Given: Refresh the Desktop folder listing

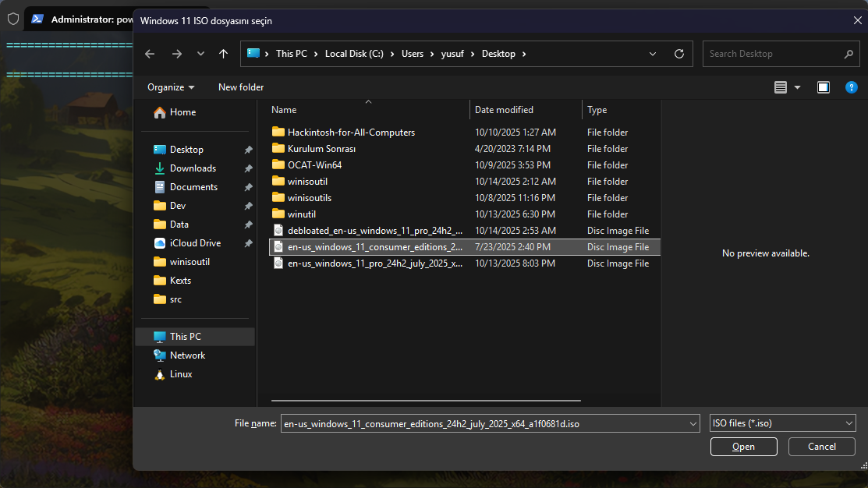Looking at the screenshot, I should (679, 54).
